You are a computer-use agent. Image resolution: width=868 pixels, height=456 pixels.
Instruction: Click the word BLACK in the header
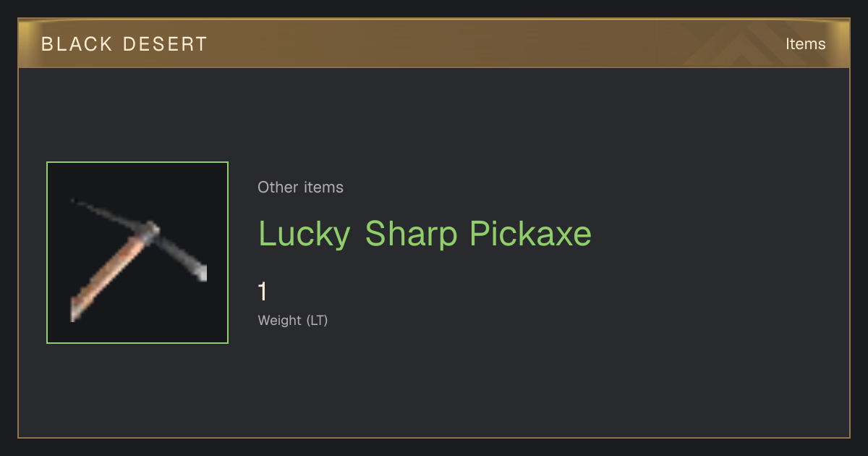[x=77, y=44]
